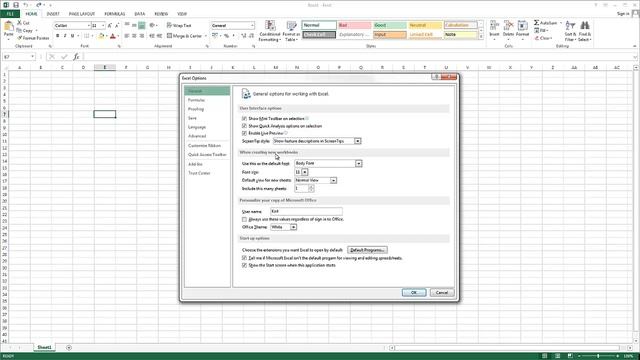Click the Include this many sheets spinner
The width and height of the screenshot is (640, 360).
coord(311,189)
